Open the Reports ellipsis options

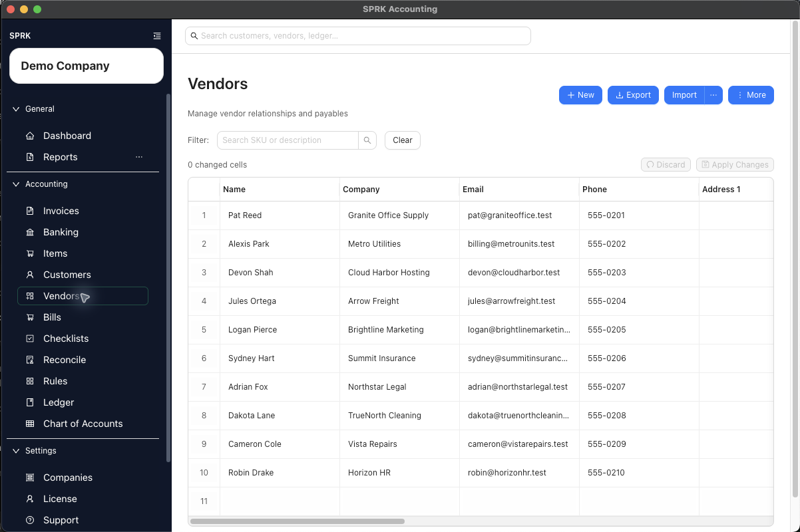[x=139, y=157]
